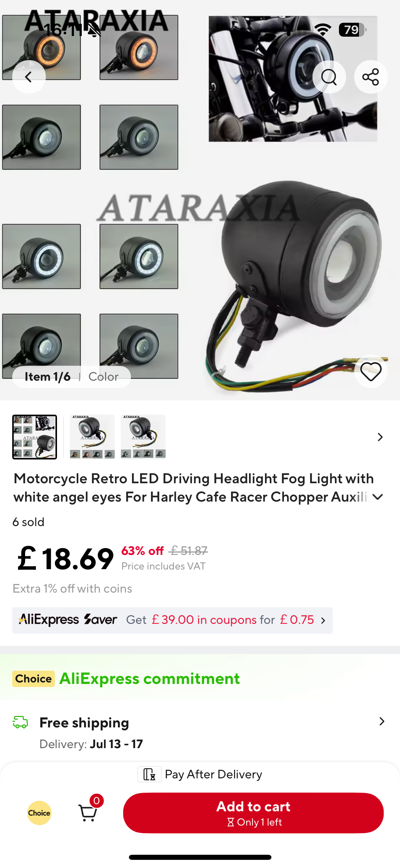Add to cart button
The image size is (400, 868).
(x=253, y=813)
